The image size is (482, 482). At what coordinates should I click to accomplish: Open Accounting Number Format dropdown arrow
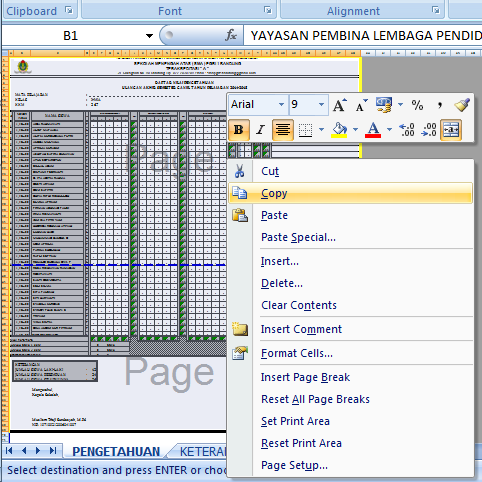pos(400,105)
